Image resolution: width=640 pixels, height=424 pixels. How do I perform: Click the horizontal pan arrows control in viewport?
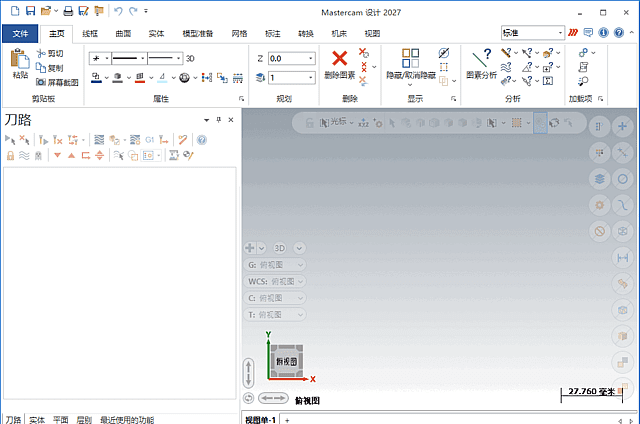tap(273, 398)
